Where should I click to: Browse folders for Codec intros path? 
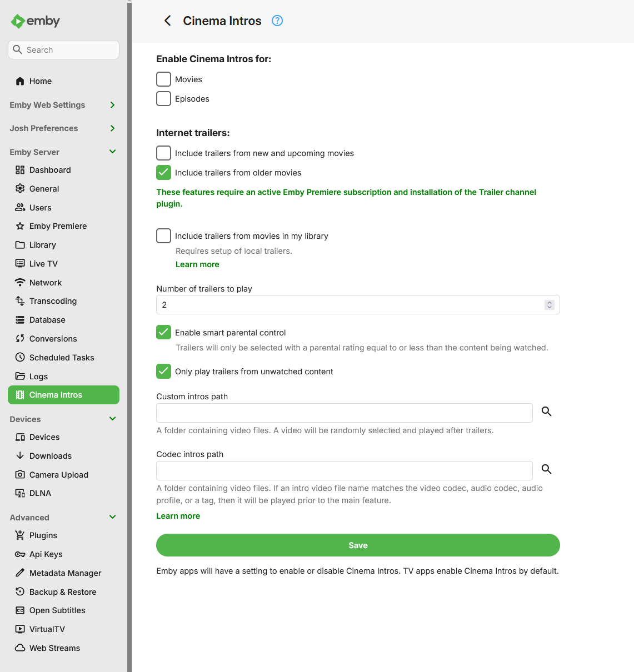pos(547,469)
